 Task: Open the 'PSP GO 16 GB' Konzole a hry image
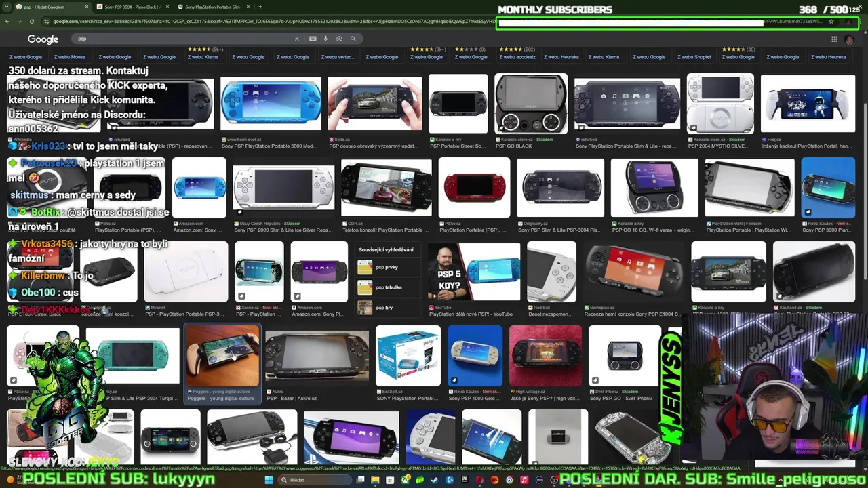coord(654,188)
